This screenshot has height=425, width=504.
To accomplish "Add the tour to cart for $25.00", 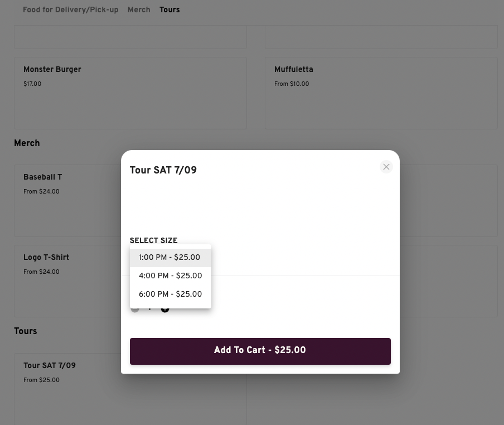I will pyautogui.click(x=260, y=351).
